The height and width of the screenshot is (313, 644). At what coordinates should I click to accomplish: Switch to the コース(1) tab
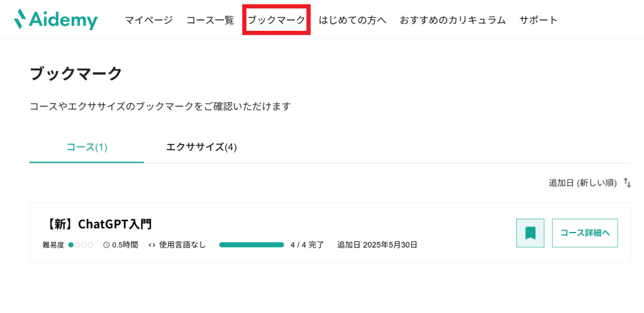[87, 147]
